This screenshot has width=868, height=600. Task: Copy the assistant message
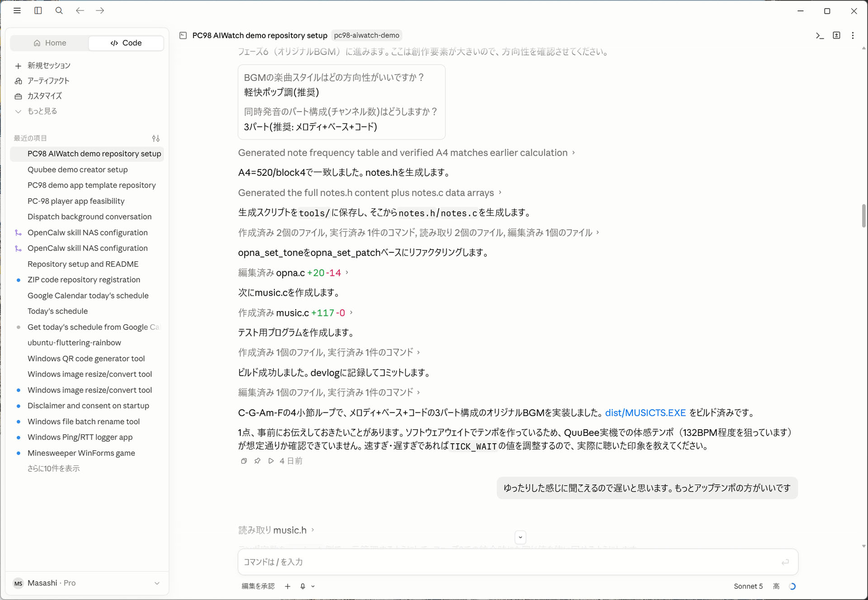point(244,461)
